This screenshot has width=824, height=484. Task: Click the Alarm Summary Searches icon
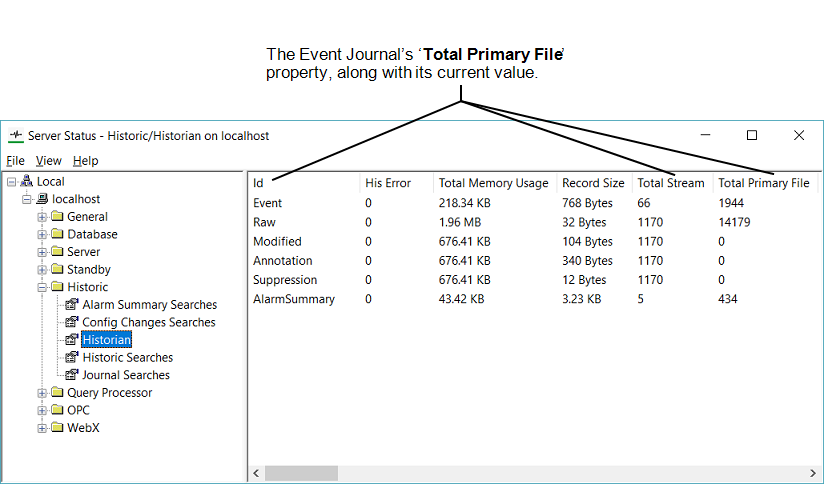(x=72, y=305)
